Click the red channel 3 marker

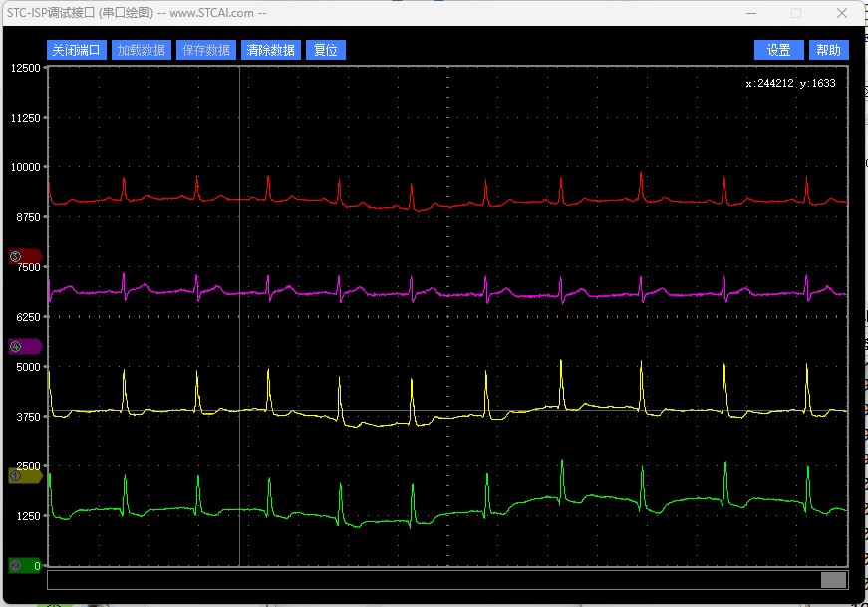23,256
